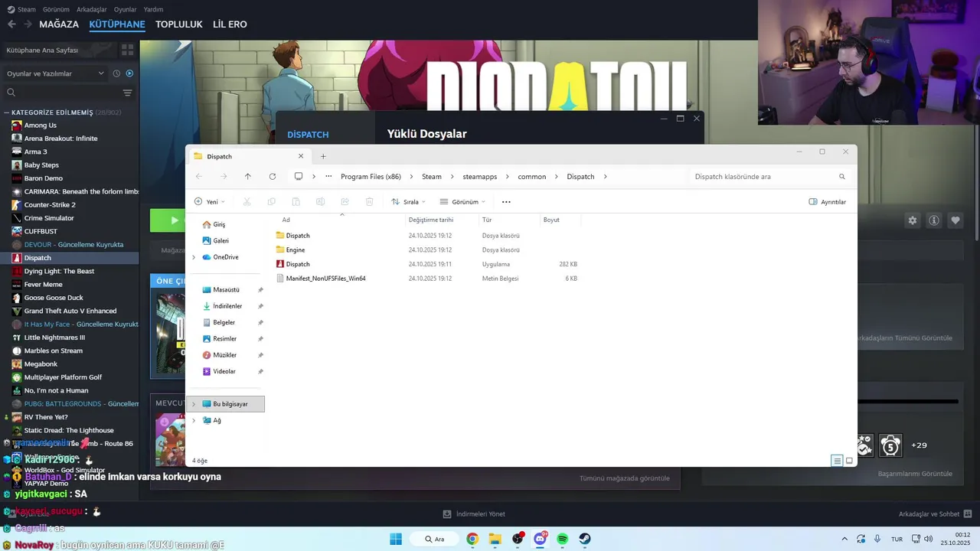
Task: Open the Yardım menu in Steam
Action: [153, 9]
